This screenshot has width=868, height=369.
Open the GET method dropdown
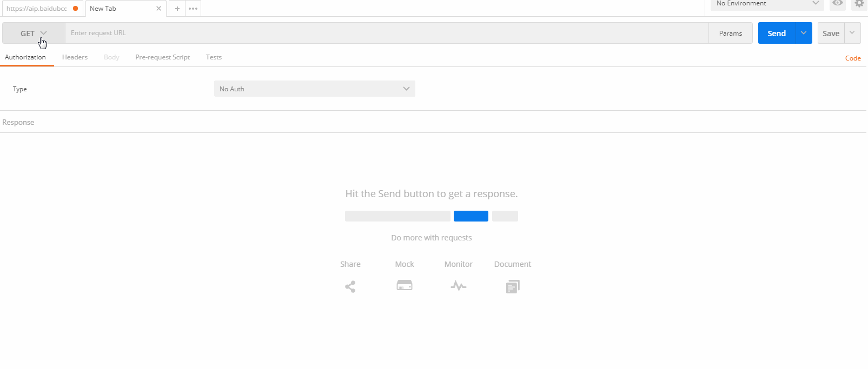[x=34, y=33]
